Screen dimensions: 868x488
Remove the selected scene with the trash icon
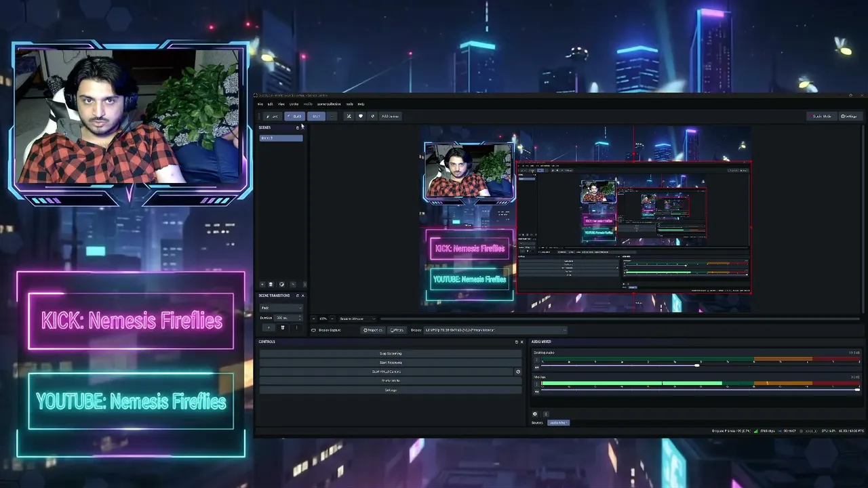271,285
